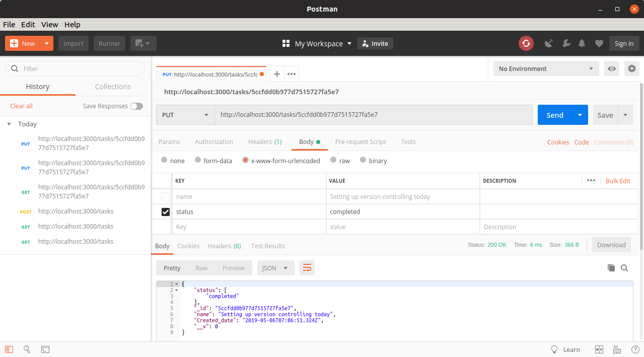Image resolution: width=644 pixels, height=357 pixels.
Task: Open keyboard shortcuts icon
Action: [x=617, y=349]
